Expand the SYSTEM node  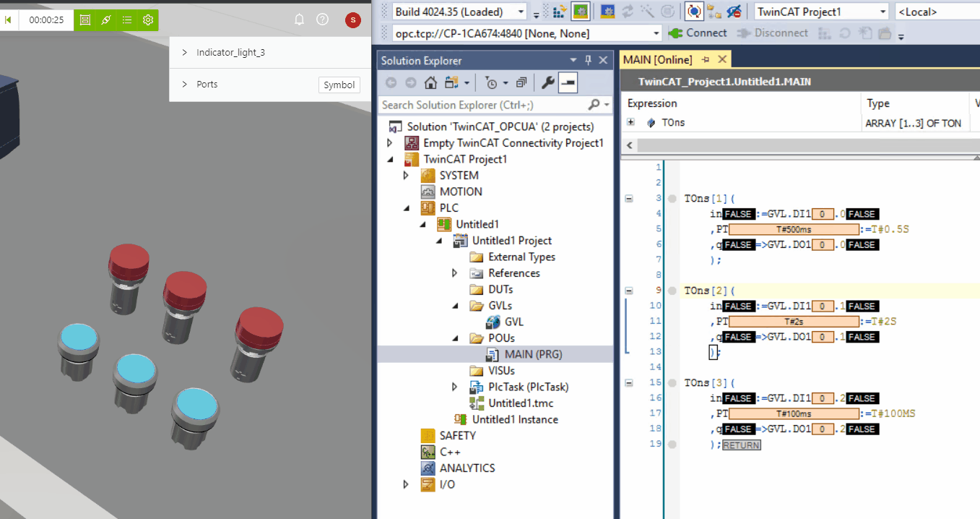[406, 176]
